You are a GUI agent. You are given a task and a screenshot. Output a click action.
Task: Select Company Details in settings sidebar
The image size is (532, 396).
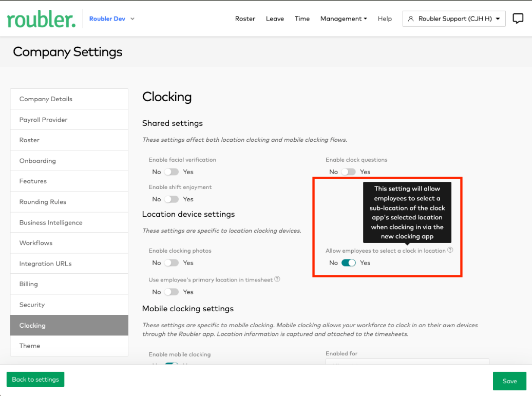69,99
